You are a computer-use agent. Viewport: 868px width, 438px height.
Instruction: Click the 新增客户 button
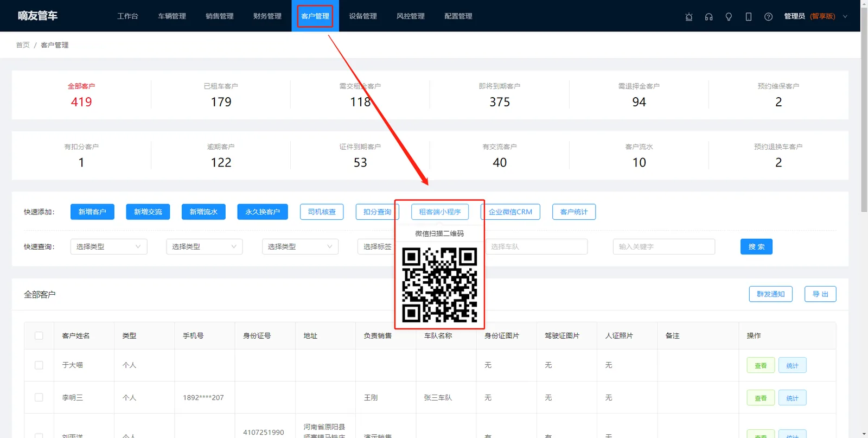(92, 212)
